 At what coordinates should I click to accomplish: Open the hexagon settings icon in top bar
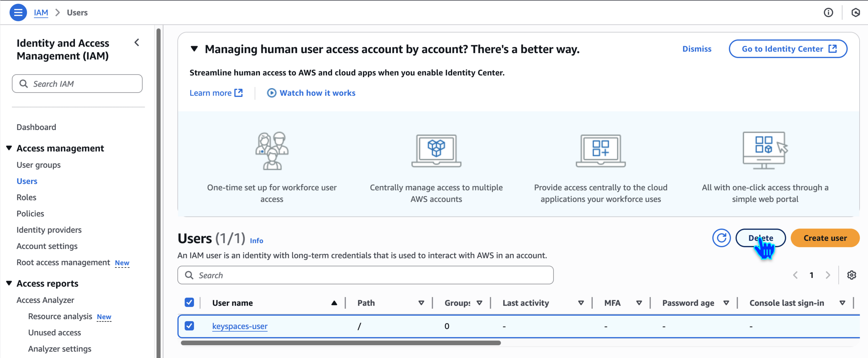pos(856,12)
